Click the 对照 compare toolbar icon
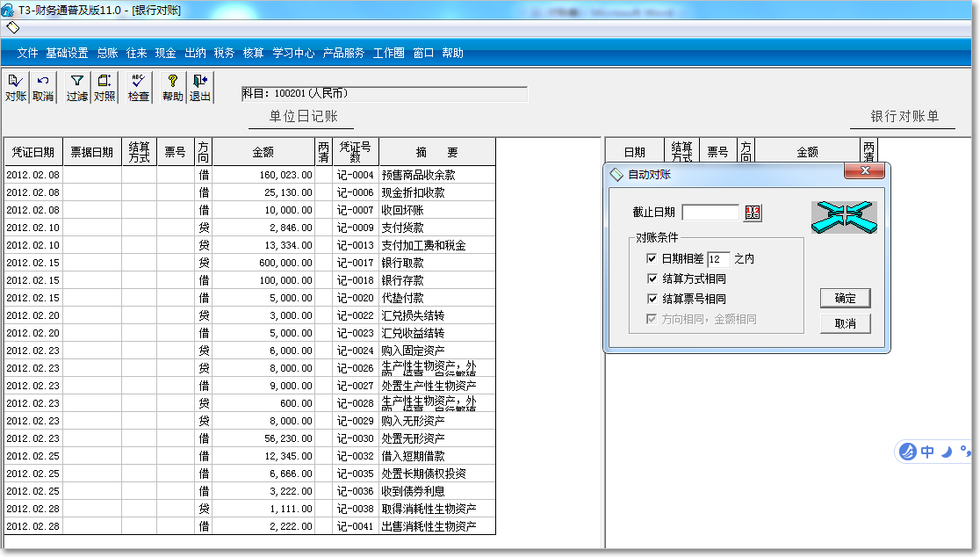980x557 pixels. click(104, 87)
